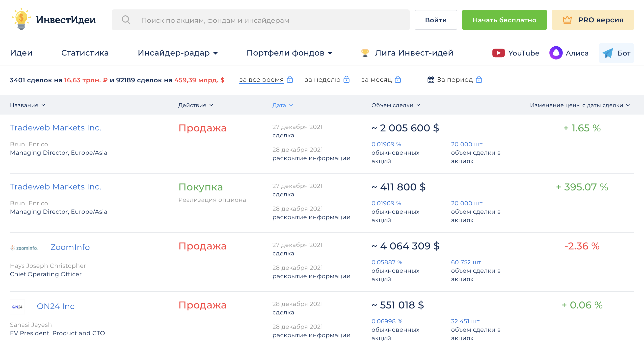Click the ~ 411 800 $ deal volume
Screen dimensions: 644x364
pyautogui.click(x=399, y=187)
